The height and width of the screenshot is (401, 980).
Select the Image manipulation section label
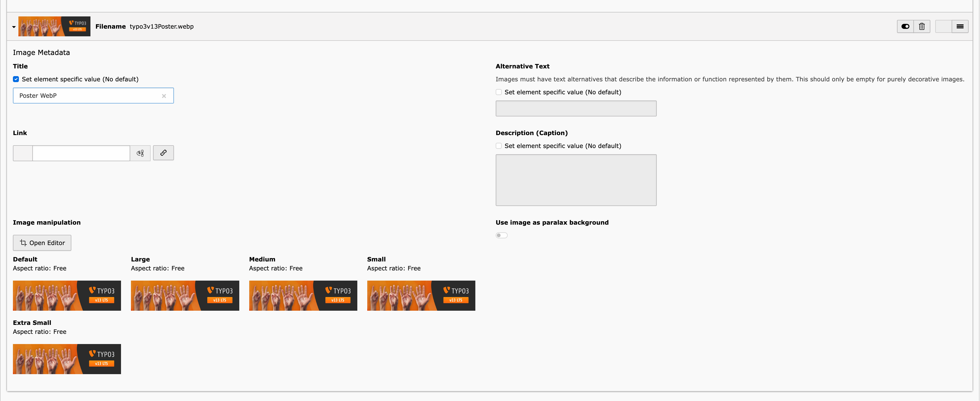click(x=46, y=222)
